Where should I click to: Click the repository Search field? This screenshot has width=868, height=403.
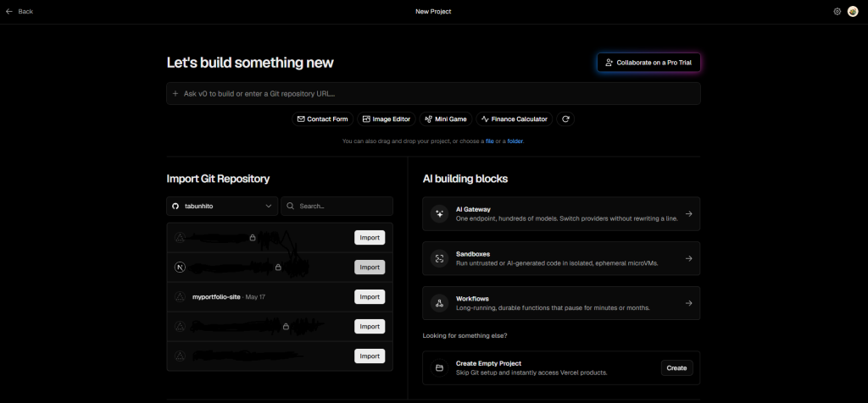coord(337,207)
